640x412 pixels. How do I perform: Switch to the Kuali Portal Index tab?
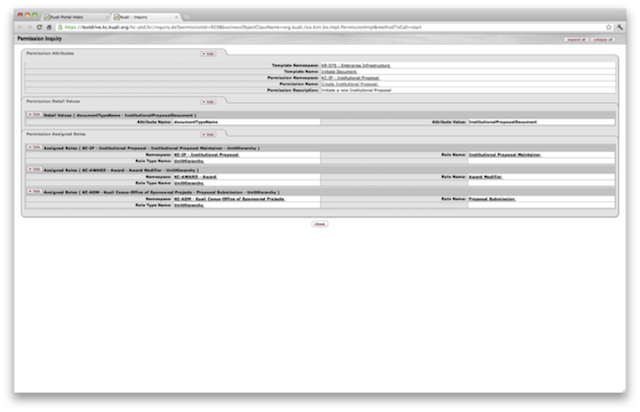(x=76, y=17)
